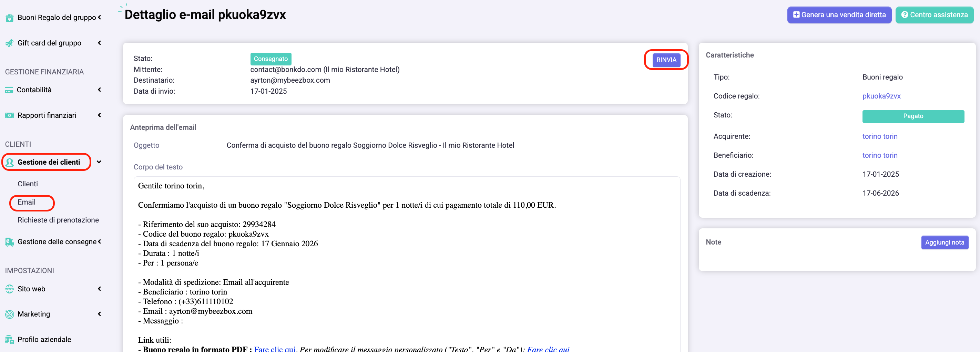980x352 pixels.
Task: Click the Rapporti finanziari money icon
Action: click(10, 115)
